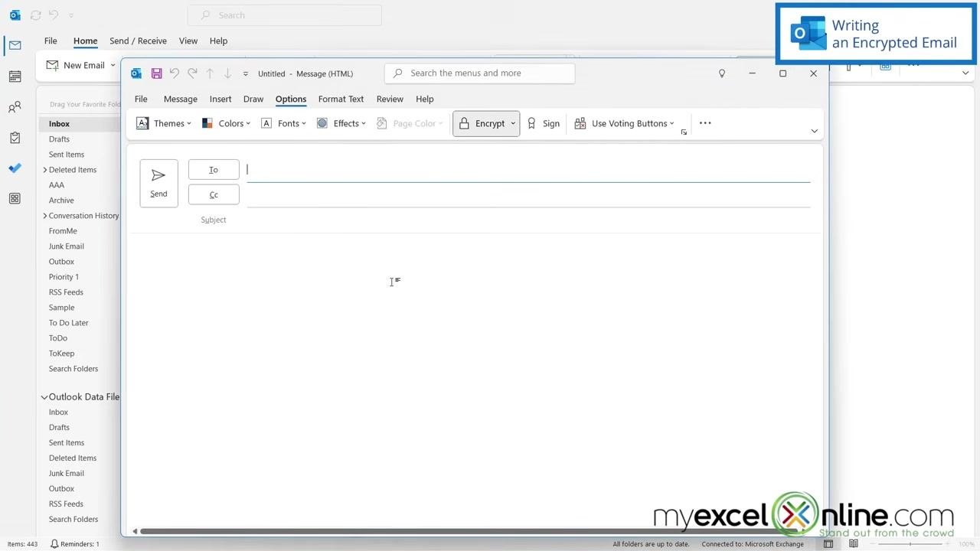Expand Deleted Items folder

[44, 170]
